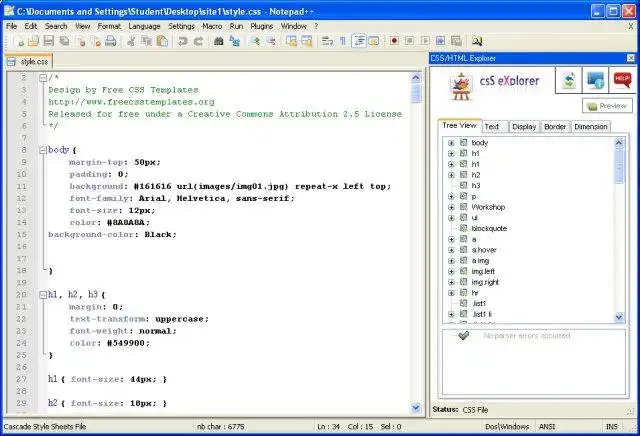Open the Replace dialog icon
This screenshot has height=436, width=640.
(235, 41)
